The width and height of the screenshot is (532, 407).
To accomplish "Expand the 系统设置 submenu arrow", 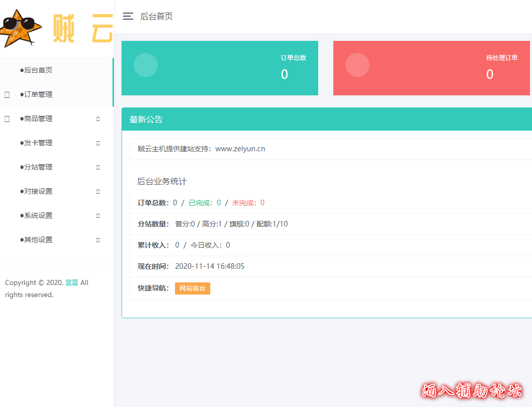I will [98, 215].
